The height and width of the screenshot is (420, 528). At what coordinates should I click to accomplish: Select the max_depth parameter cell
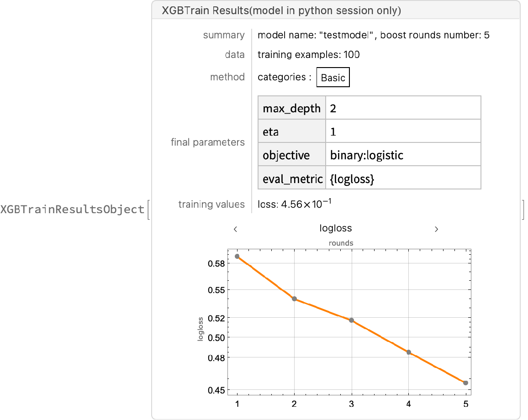292,108
